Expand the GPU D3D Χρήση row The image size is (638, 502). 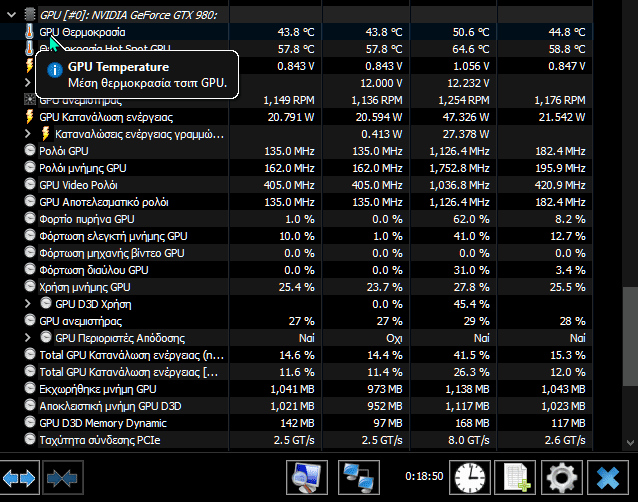27,304
